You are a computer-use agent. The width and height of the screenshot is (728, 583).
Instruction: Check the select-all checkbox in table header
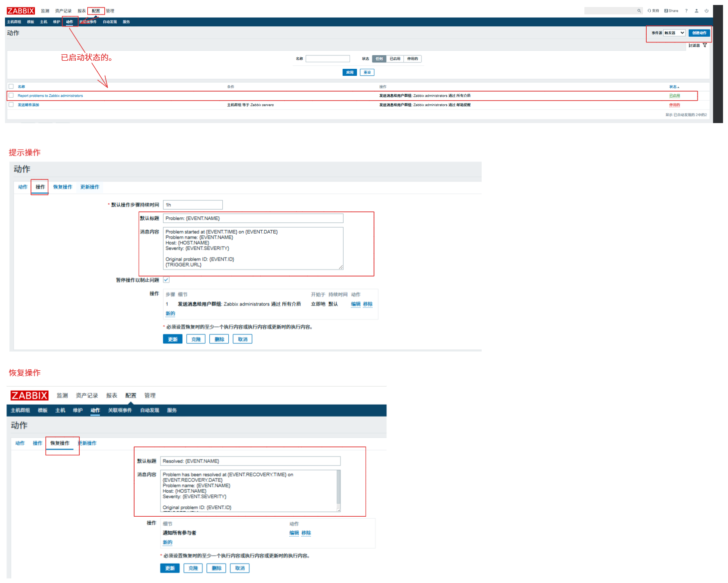11,86
